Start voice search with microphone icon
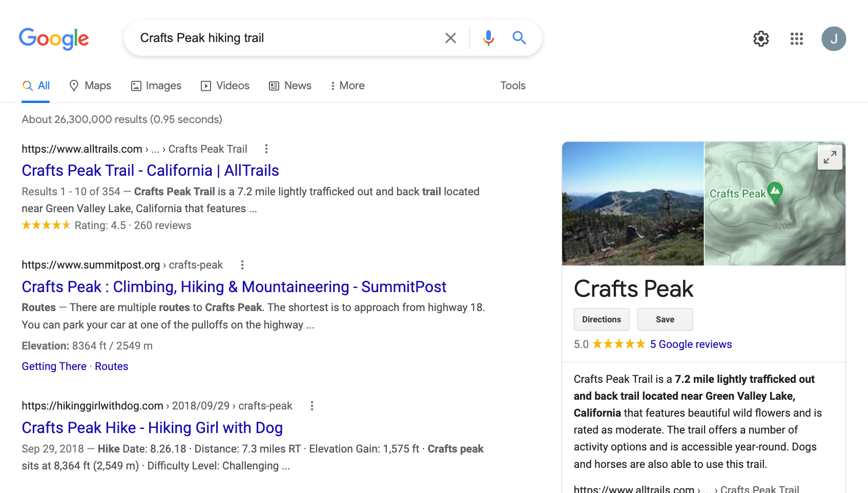 point(488,38)
